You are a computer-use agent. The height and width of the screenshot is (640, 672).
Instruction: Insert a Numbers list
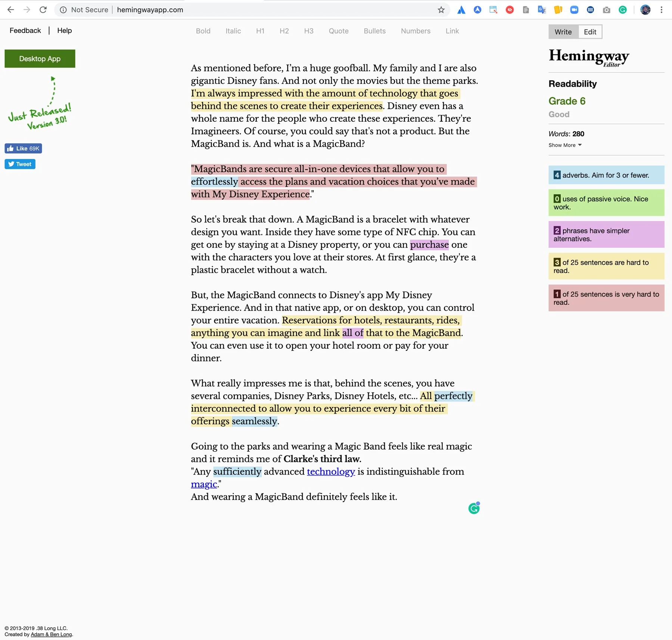(x=416, y=31)
